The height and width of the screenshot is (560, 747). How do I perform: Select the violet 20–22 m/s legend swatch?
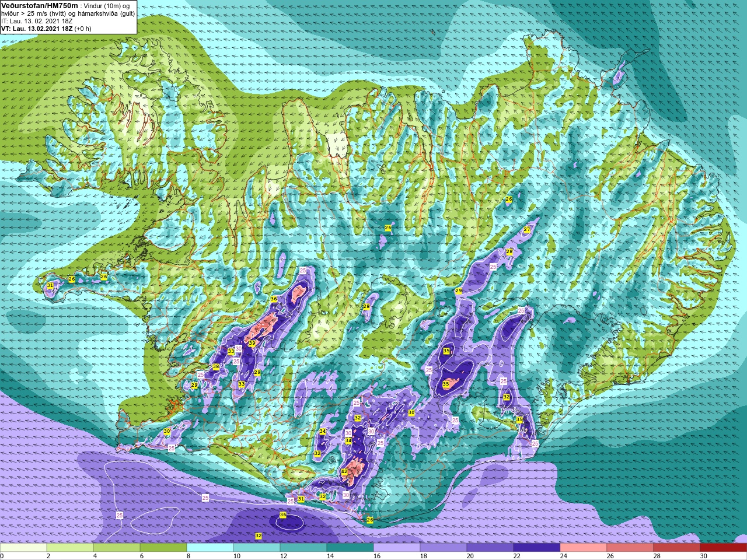coord(490,548)
